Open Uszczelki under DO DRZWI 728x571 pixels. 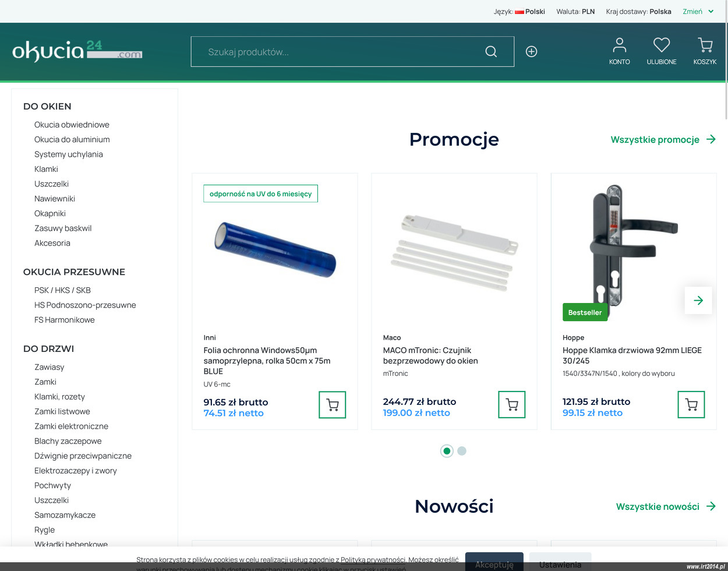[x=51, y=500]
